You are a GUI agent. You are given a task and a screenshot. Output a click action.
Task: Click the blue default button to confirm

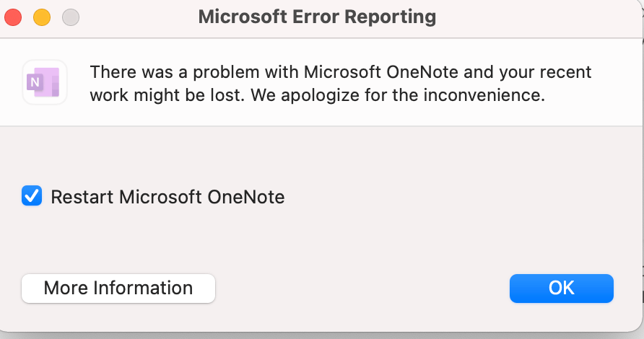tap(561, 289)
